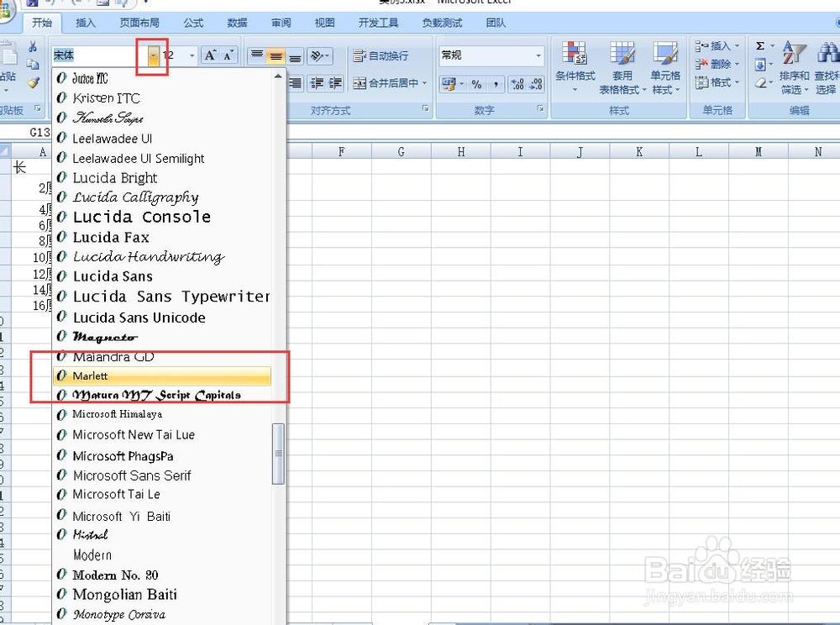Align text right in the cell
This screenshot has width=840, height=625.
coord(295,83)
